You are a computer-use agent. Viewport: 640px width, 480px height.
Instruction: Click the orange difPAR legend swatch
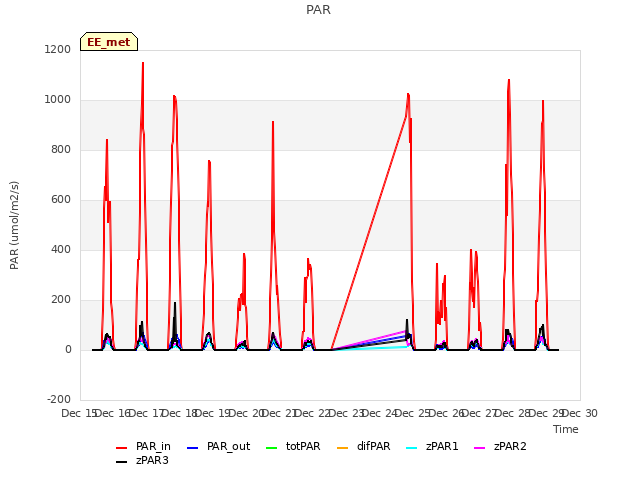(x=342, y=448)
